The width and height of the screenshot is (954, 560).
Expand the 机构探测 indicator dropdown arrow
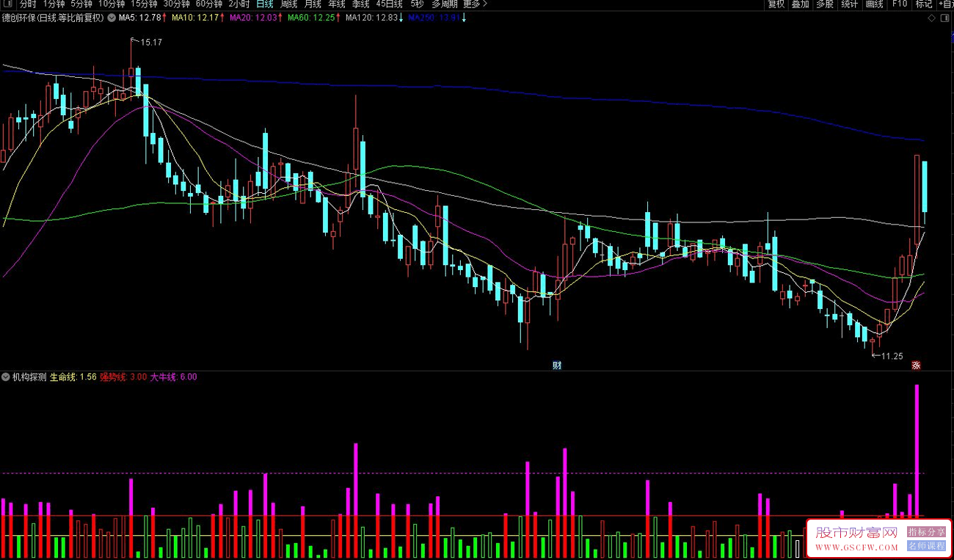[6, 377]
